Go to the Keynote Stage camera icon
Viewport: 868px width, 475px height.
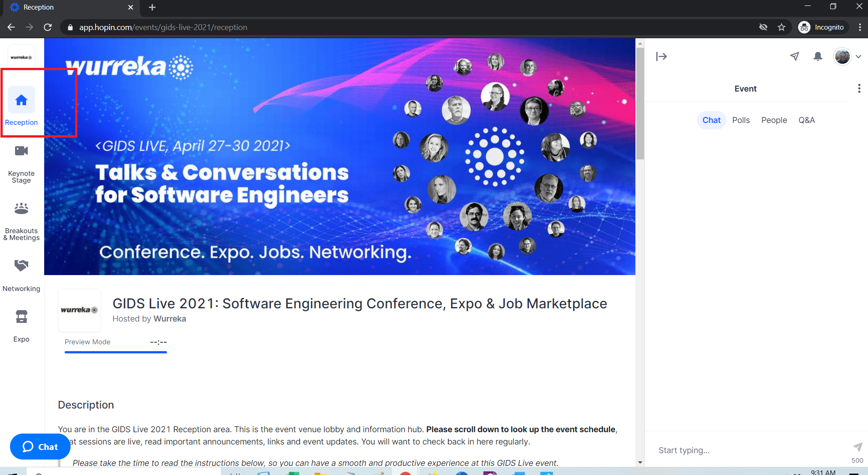21,151
